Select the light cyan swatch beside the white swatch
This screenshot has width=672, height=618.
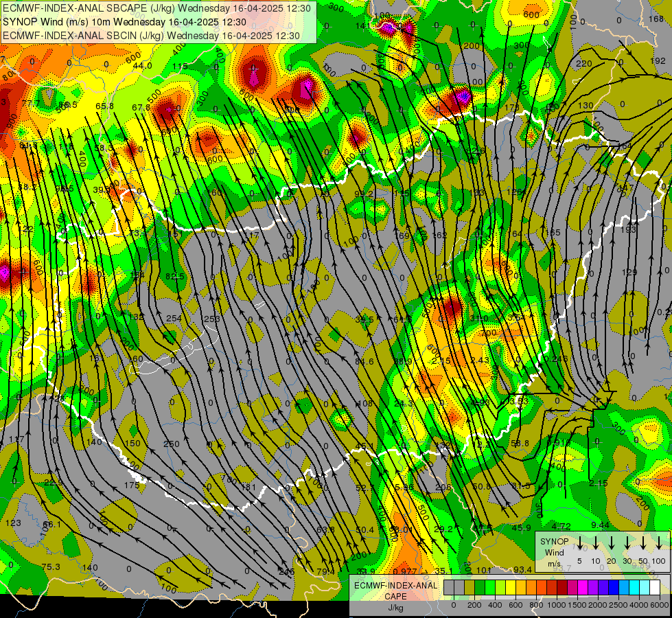click(645, 587)
